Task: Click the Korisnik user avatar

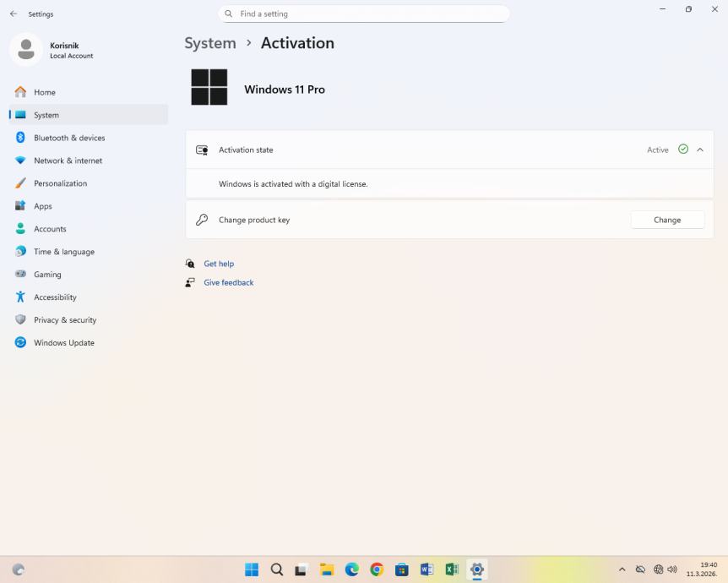Action: tap(26, 49)
